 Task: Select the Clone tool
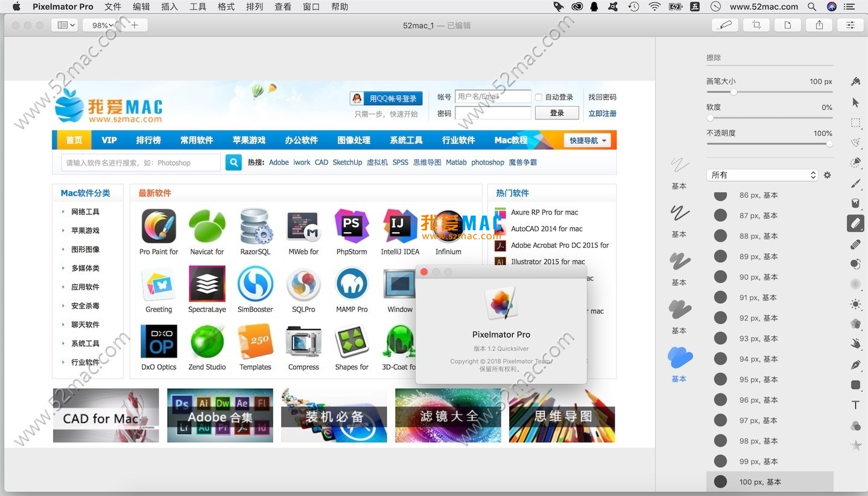(855, 264)
